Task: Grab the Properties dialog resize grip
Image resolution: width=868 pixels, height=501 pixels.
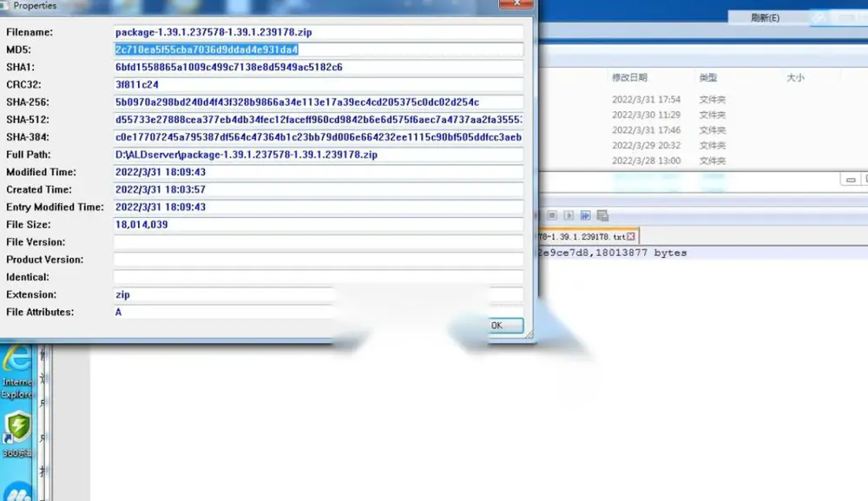Action: pyautogui.click(x=529, y=333)
